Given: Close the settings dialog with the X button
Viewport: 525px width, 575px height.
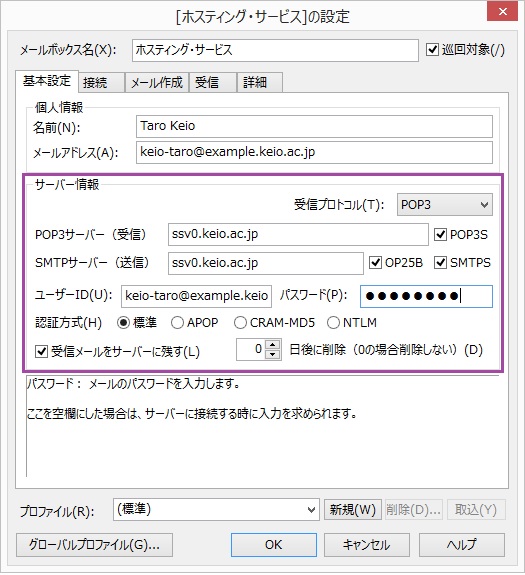Looking at the screenshot, I should pyautogui.click(x=502, y=12).
